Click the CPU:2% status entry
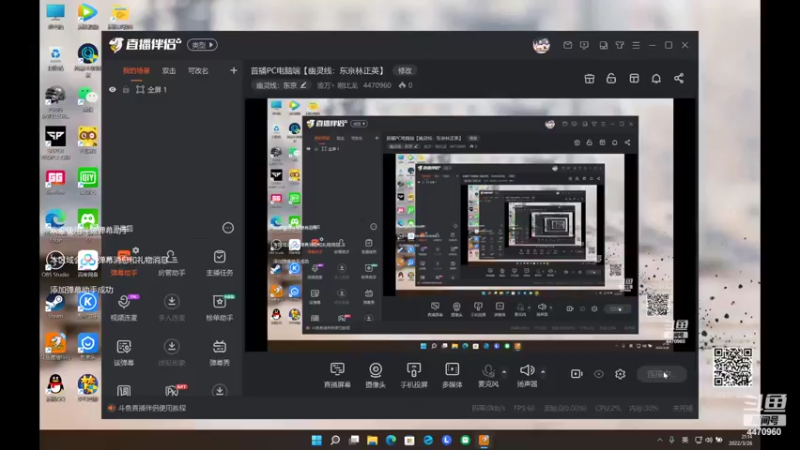This screenshot has height=450, width=800. coord(607,408)
